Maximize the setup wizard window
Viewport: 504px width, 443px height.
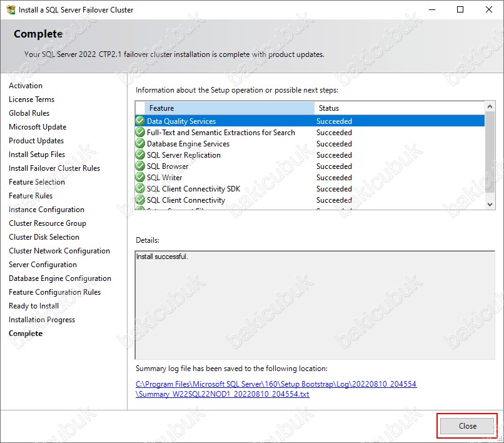[x=460, y=9]
